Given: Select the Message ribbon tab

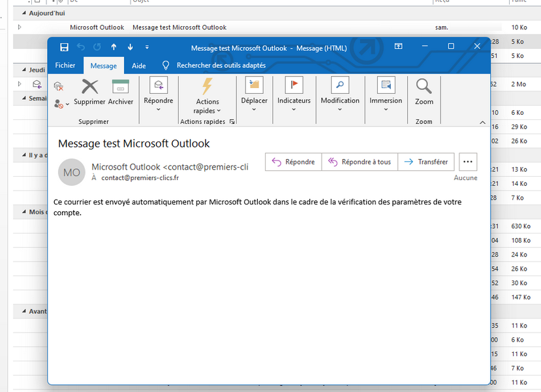Looking at the screenshot, I should tap(104, 66).
